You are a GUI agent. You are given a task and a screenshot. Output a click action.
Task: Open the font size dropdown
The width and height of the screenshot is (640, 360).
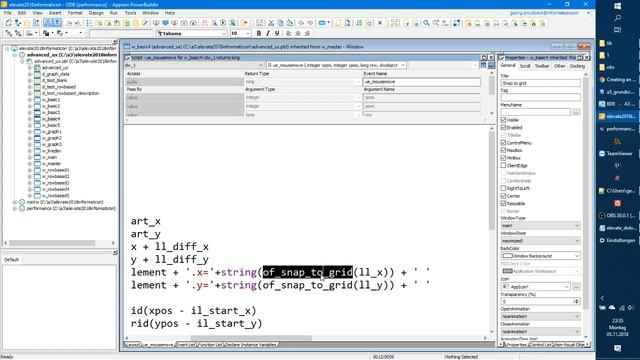(248, 33)
